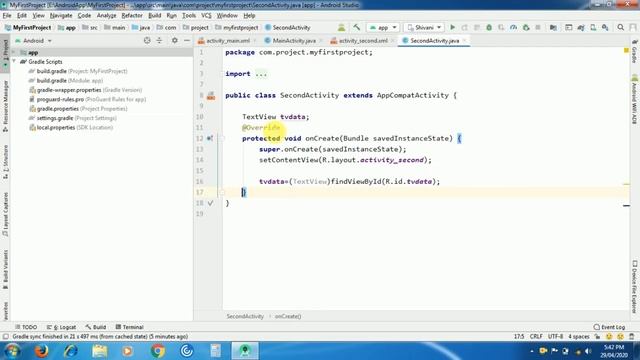Open the Event Log

click(x=609, y=327)
